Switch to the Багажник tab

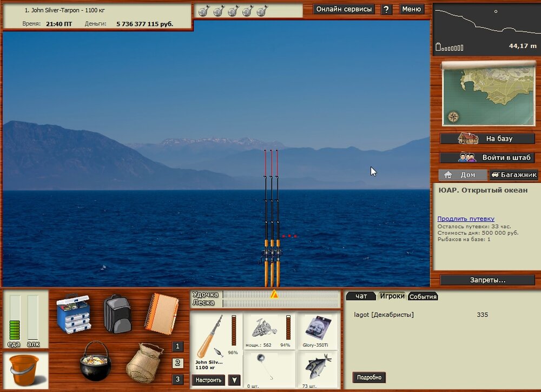tap(514, 175)
